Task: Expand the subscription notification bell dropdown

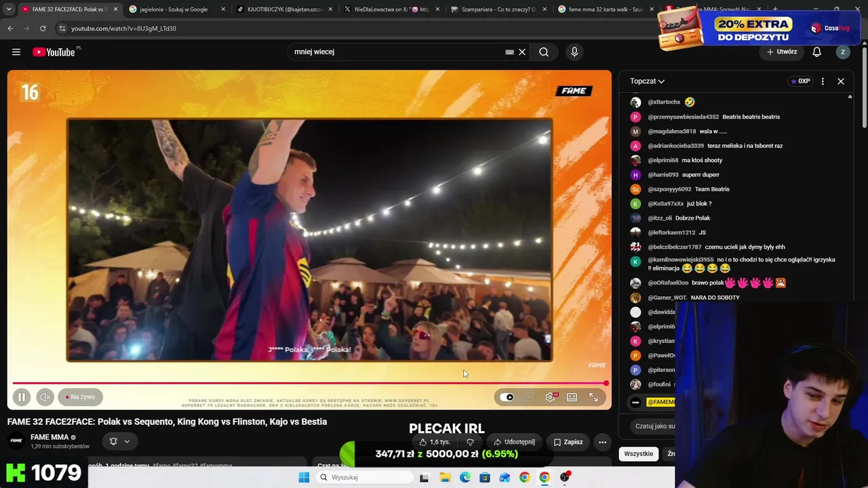Action: click(119, 441)
